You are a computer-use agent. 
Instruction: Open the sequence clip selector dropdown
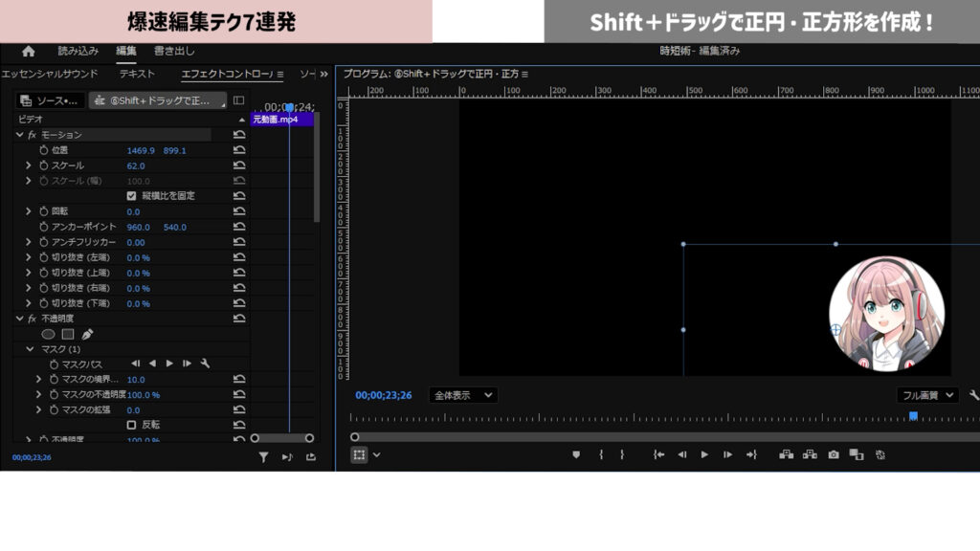click(x=158, y=100)
